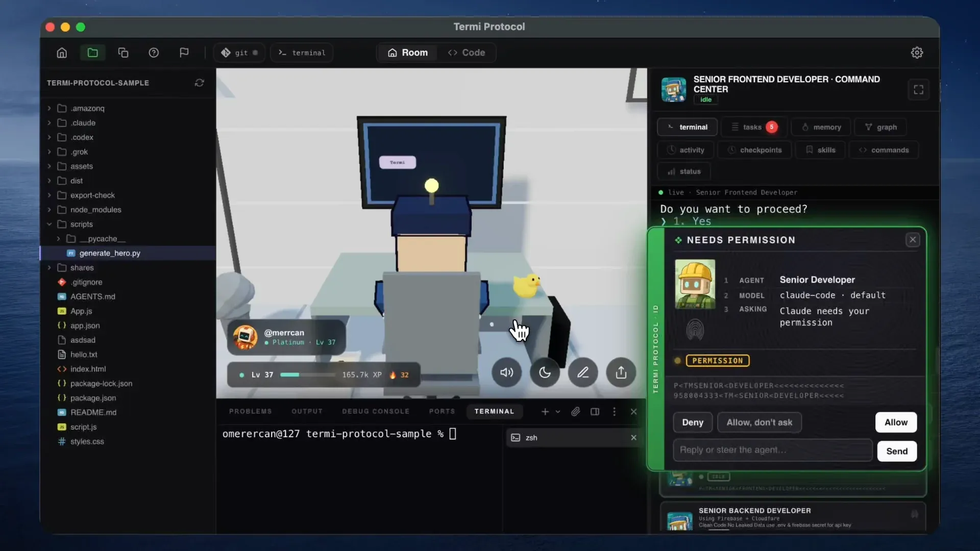
Task: Open settings gear icon at top right
Action: [917, 53]
